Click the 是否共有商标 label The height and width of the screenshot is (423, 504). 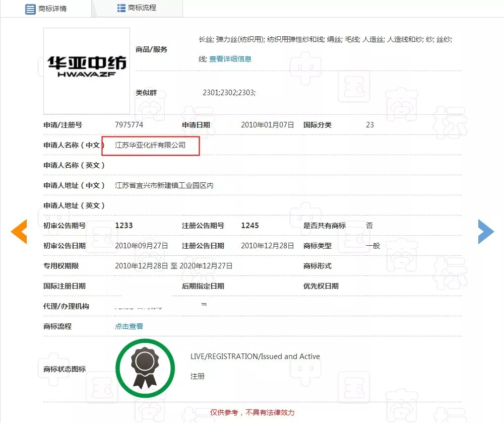[x=324, y=226]
